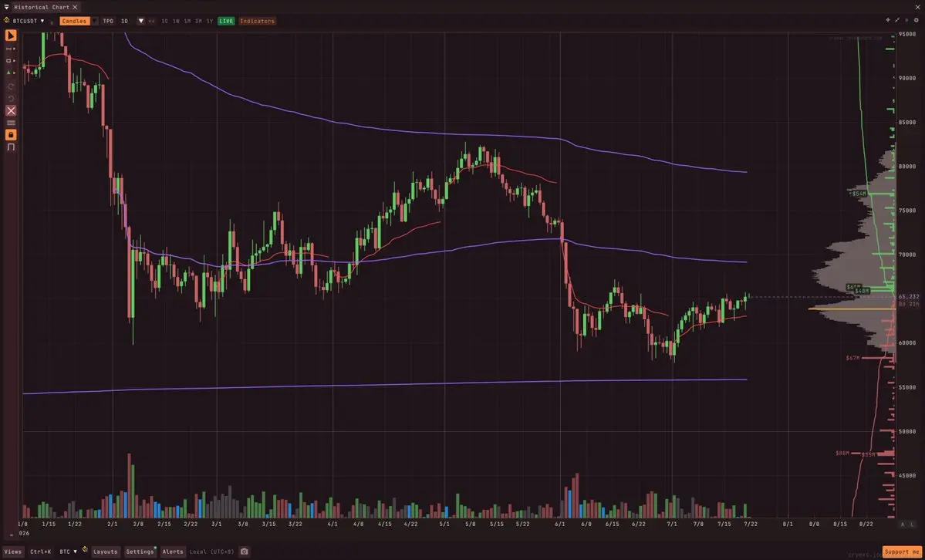This screenshot has height=560, width=925.
Task: Toggle the TPO chart mode
Action: tap(108, 21)
